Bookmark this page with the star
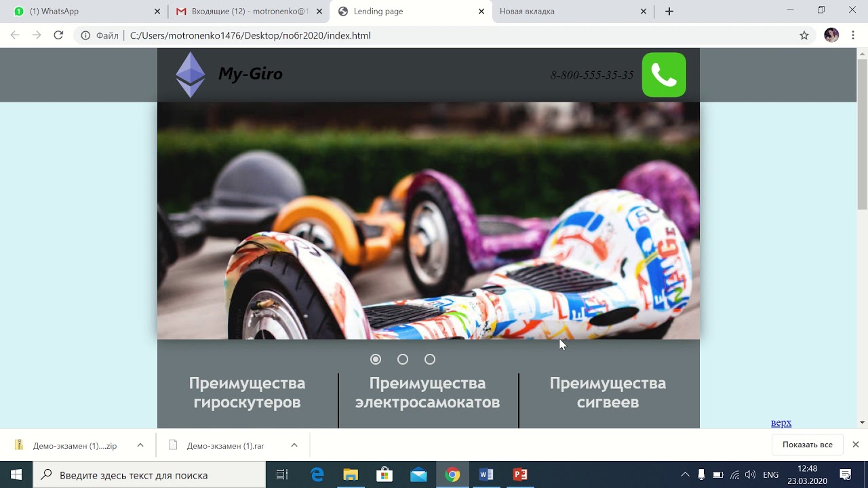Image resolution: width=868 pixels, height=488 pixels. 804,35
